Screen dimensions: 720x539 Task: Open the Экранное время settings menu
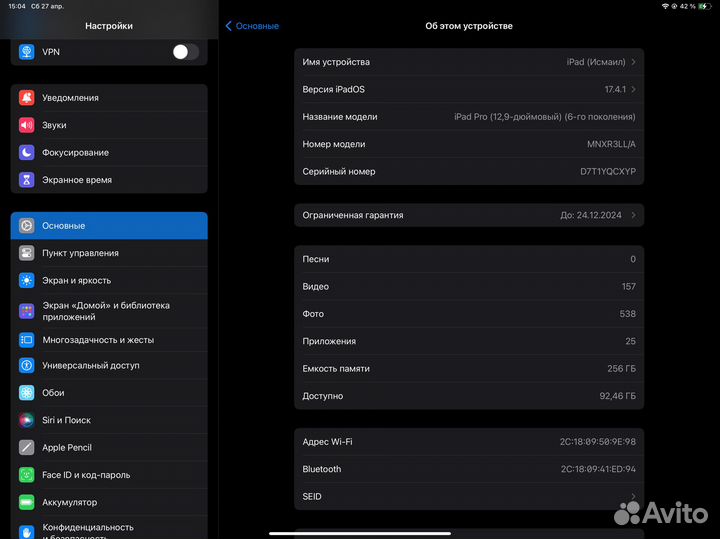pos(109,180)
